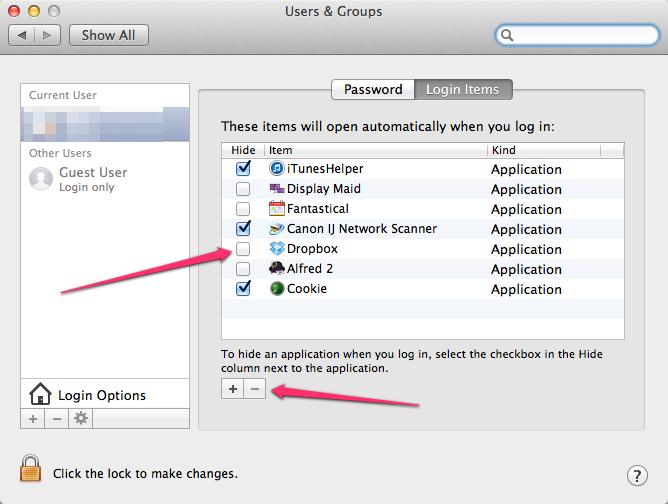Sort by the Item column header
This screenshot has height=504, width=668.
pos(376,150)
